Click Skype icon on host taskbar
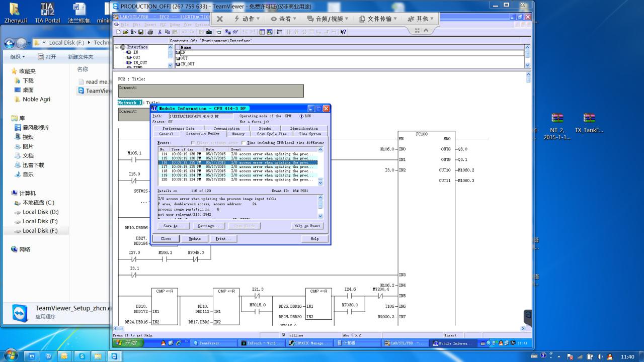Viewport: 644px width, 362px height. 82,356
